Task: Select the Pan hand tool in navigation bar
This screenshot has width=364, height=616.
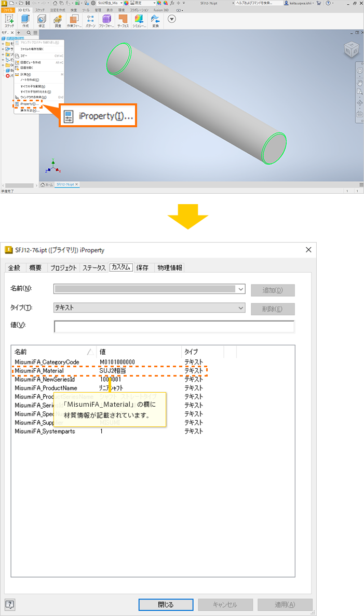Action: tap(359, 82)
